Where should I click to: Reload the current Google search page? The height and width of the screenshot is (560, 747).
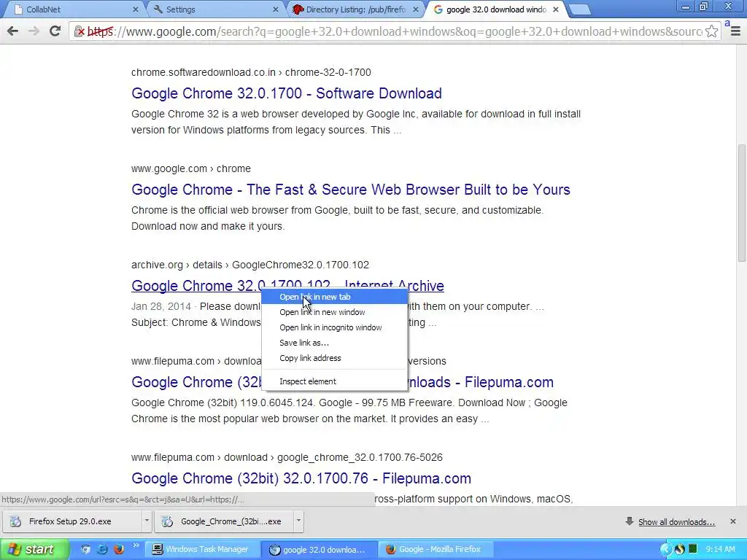pyautogui.click(x=55, y=31)
